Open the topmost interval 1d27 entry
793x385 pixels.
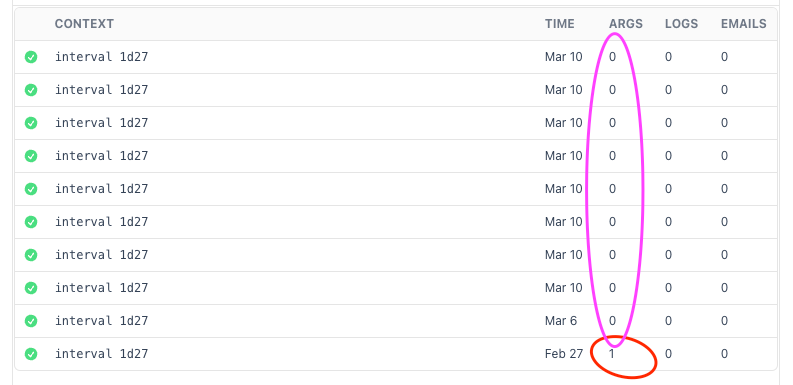pos(101,57)
